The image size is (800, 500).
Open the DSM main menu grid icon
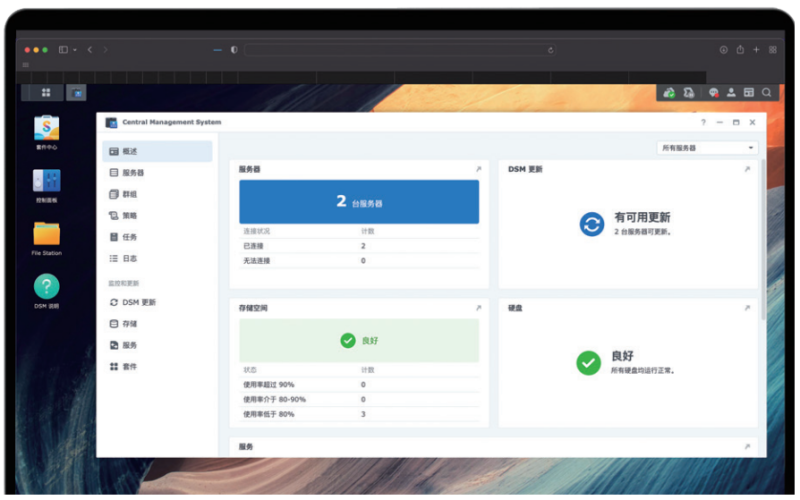point(46,92)
